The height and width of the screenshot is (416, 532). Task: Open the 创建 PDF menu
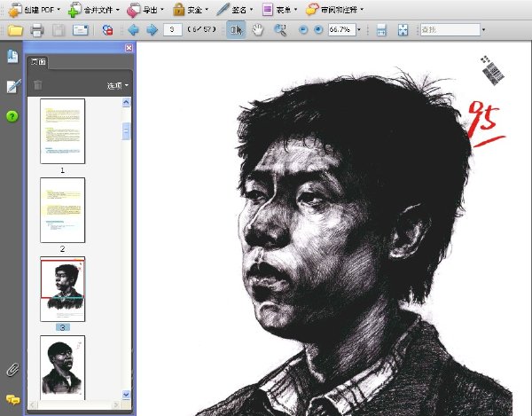pyautogui.click(x=34, y=10)
